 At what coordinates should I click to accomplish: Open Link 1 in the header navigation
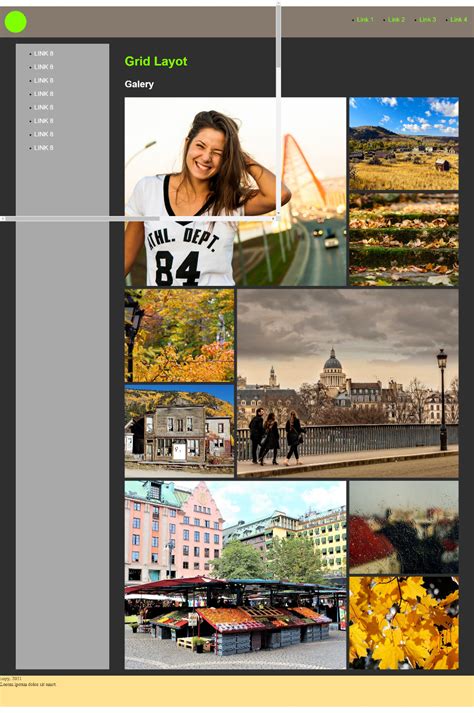tap(365, 20)
